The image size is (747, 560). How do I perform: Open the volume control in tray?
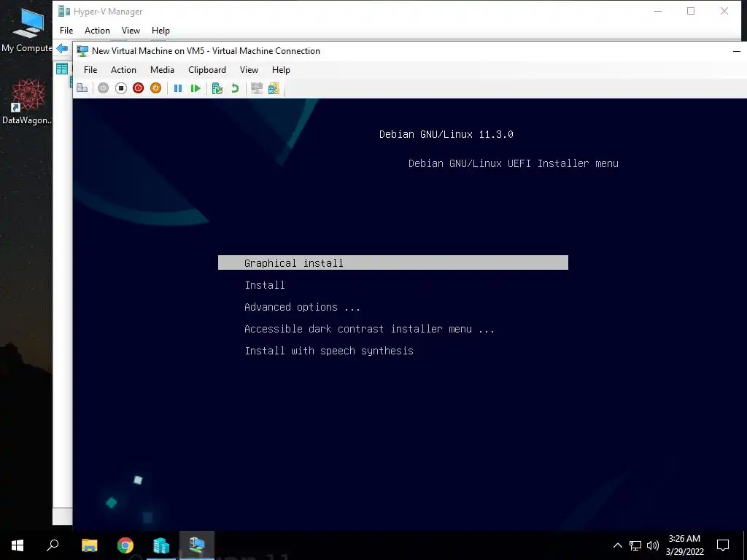(x=653, y=545)
